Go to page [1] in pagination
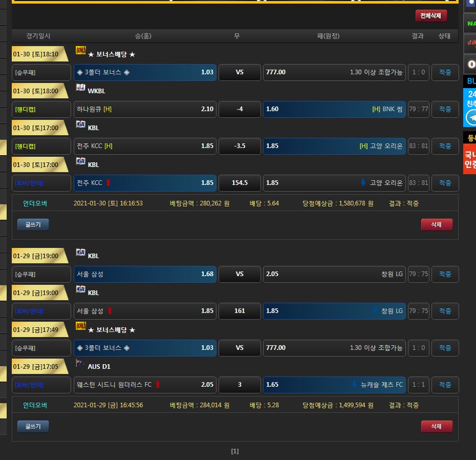476x460 pixels. coord(235,451)
